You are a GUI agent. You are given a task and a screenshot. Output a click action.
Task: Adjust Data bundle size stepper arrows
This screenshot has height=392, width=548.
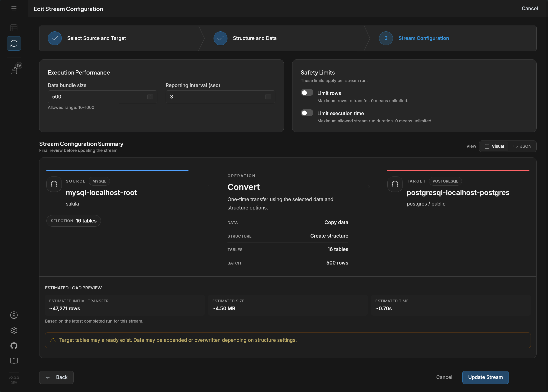[150, 97]
